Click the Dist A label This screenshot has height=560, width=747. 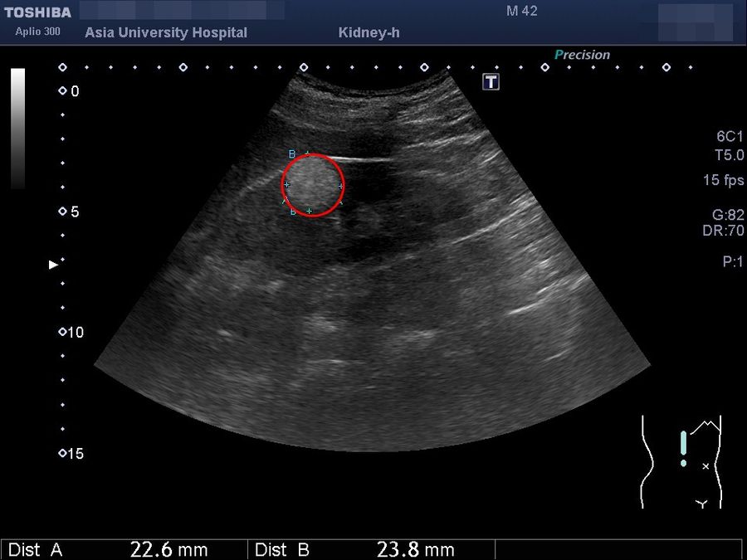[x=36, y=549]
